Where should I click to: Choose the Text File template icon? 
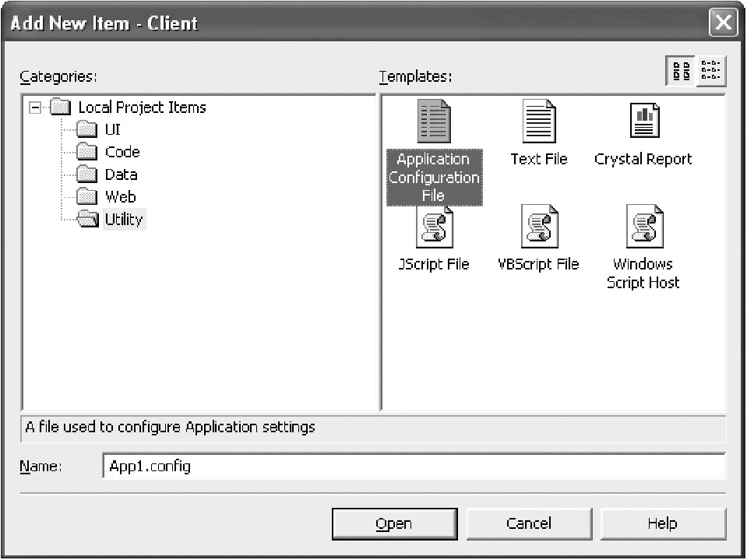(x=538, y=122)
